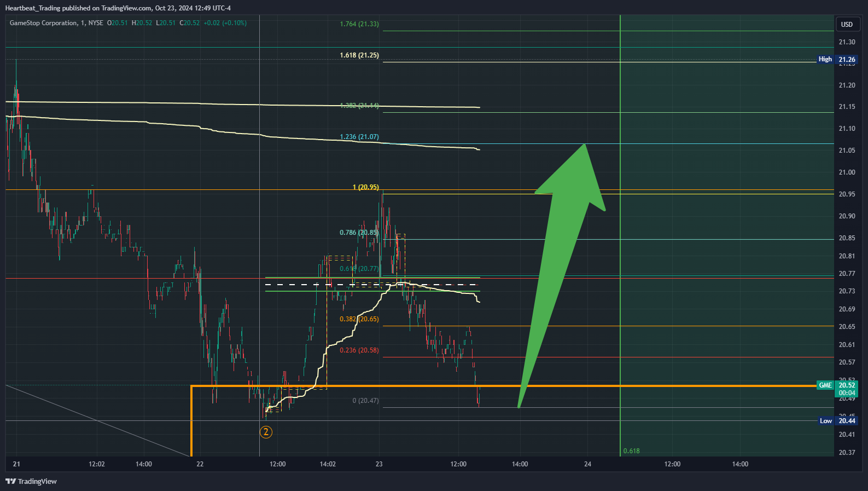Screen dimensions: 868x491
Task: Click 14:02 on the time axis
Action: click(328, 464)
